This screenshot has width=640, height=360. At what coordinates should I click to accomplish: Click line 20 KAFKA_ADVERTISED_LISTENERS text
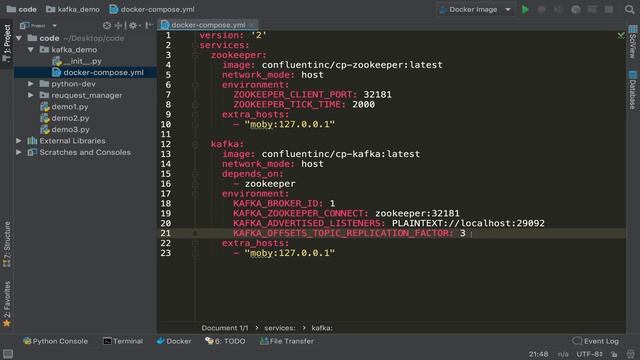click(x=309, y=223)
